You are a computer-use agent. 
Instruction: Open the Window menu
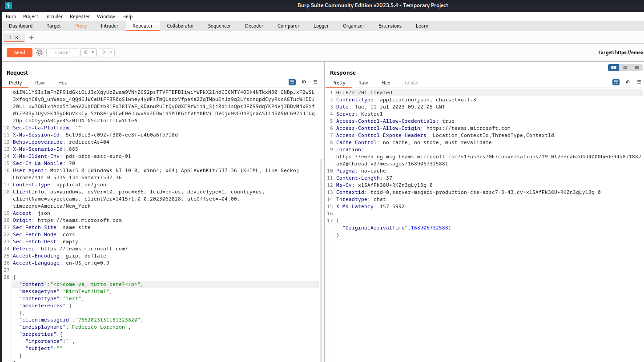pyautogui.click(x=106, y=16)
